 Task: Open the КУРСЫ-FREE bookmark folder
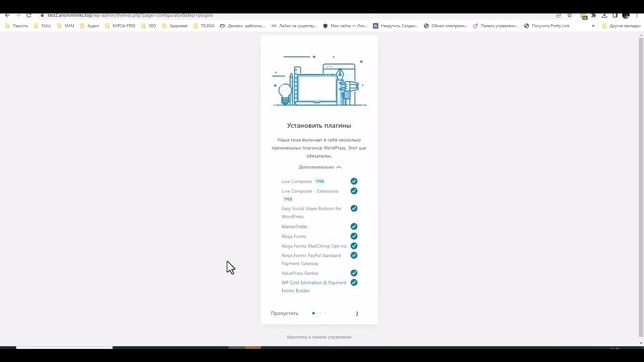[120, 26]
